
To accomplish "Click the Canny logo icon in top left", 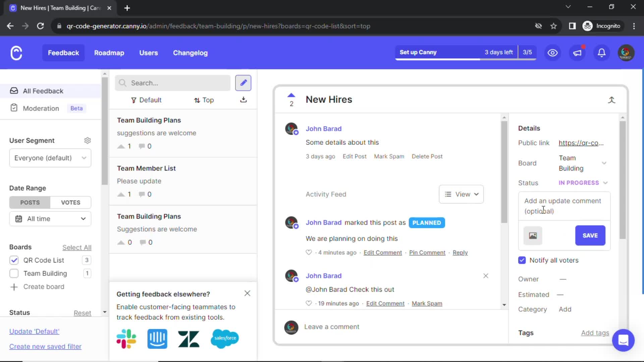I will point(16,53).
